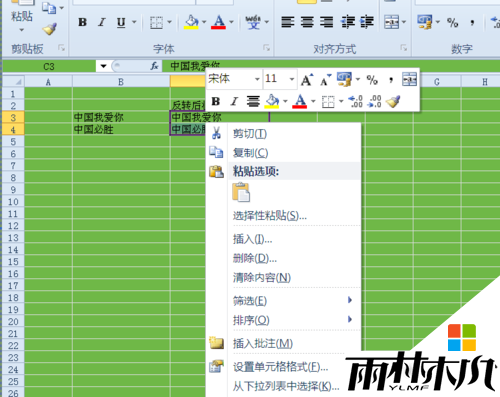The width and height of the screenshot is (500, 397).
Task: Click the percent style icon in ribbon
Action: pyautogui.click(x=452, y=23)
